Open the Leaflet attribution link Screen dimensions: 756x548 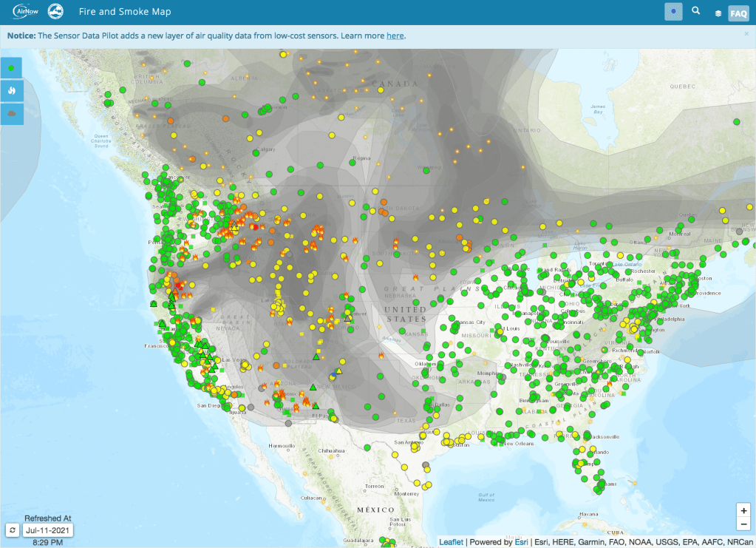coord(451,542)
